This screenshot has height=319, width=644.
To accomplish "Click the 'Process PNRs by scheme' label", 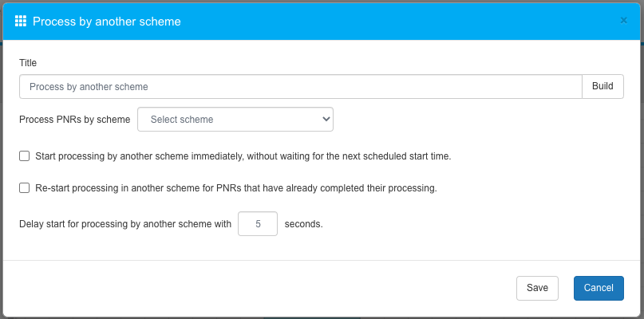I will point(74,120).
